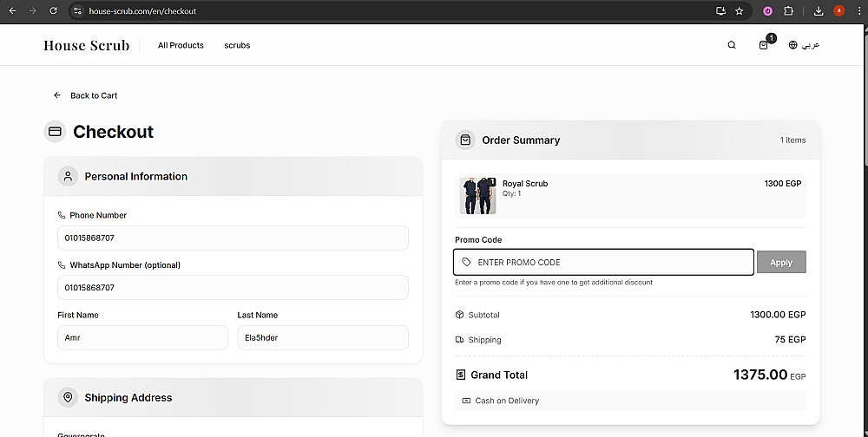The image size is (868, 437).
Task: Open browser extensions puzzle icon
Action: [789, 11]
